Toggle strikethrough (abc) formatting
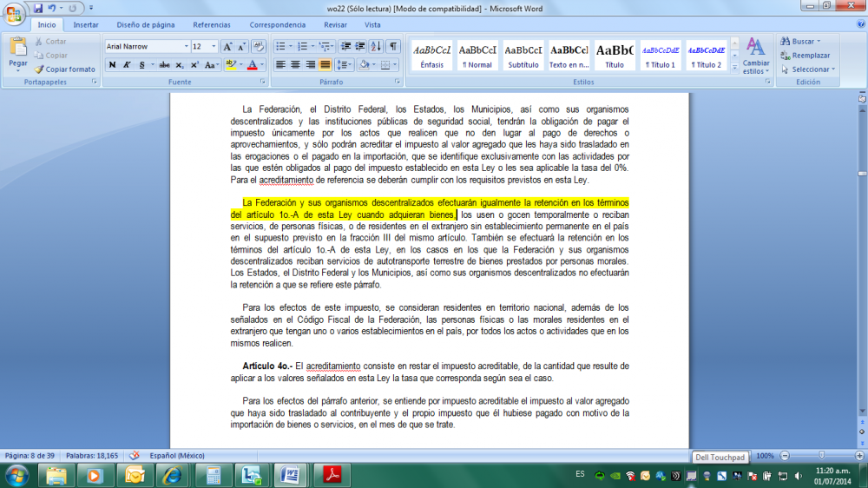Image resolution: width=868 pixels, height=488 pixels. [164, 65]
